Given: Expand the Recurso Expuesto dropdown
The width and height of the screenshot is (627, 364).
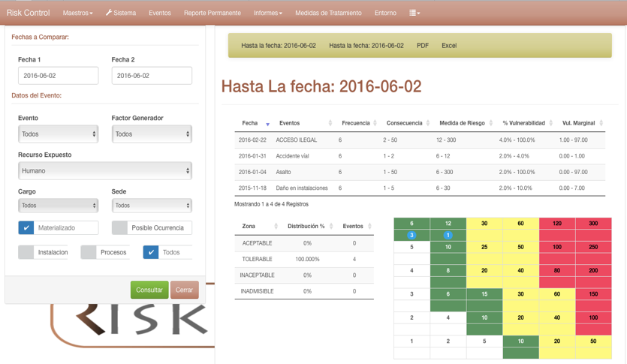Looking at the screenshot, I should 104,171.
